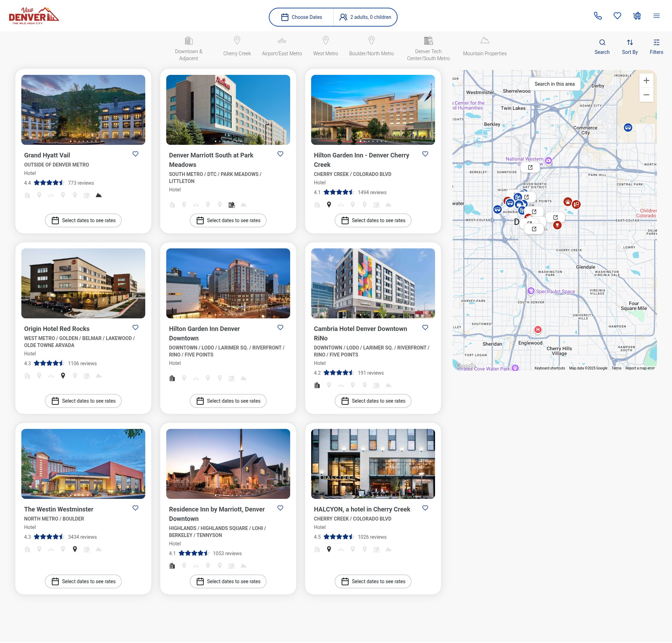The image size is (672, 643).
Task: Favorite Hilton Garden Inn Denver Cherry Creek
Action: coord(425,154)
